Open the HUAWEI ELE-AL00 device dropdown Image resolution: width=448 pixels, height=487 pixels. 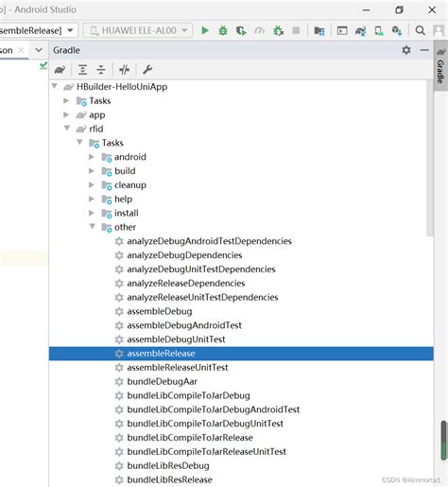[138, 30]
